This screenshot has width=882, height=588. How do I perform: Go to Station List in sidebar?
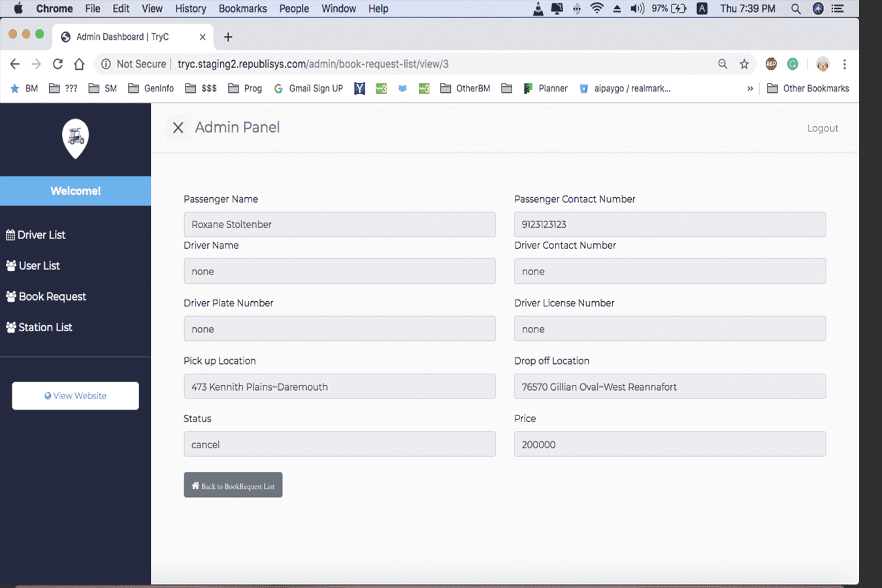(39, 327)
